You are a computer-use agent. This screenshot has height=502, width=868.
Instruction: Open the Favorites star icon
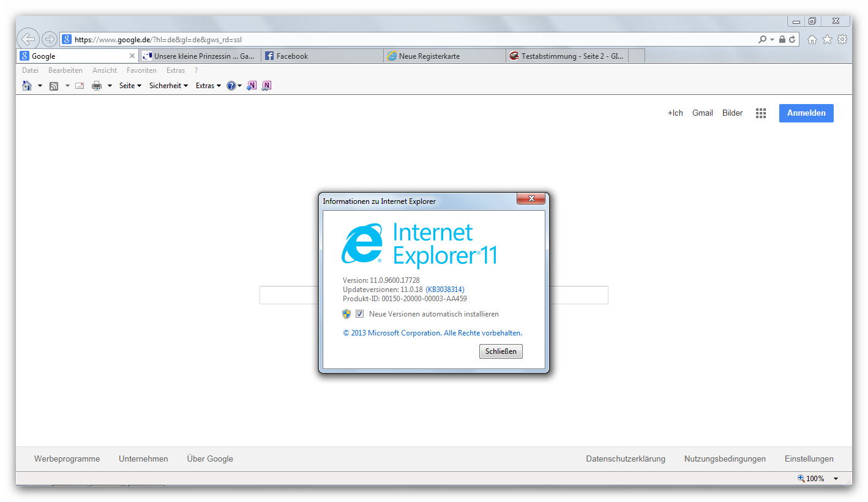(x=827, y=39)
